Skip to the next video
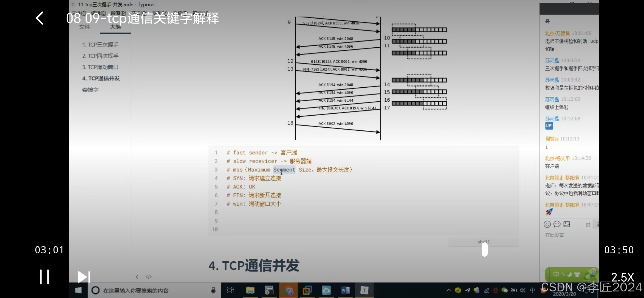 coord(83,277)
